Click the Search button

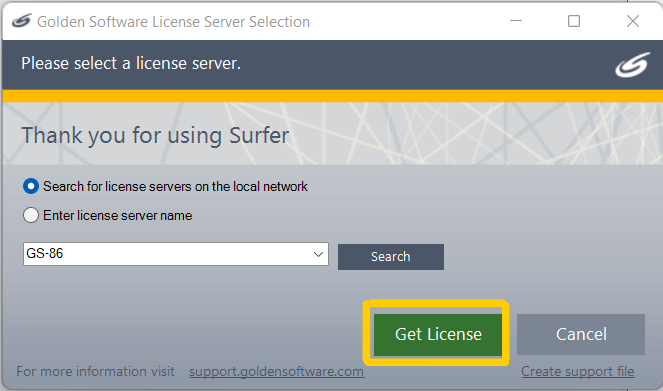(x=391, y=257)
